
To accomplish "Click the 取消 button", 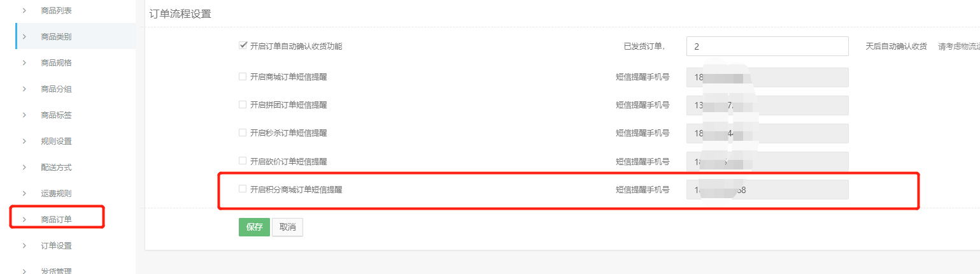I will pyautogui.click(x=287, y=227).
